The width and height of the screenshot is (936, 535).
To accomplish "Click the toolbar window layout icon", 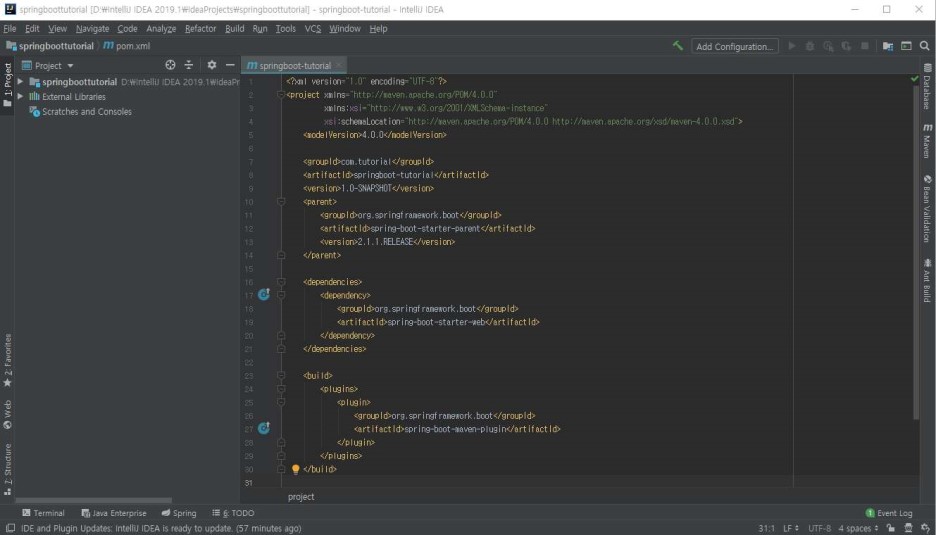I will [906, 46].
